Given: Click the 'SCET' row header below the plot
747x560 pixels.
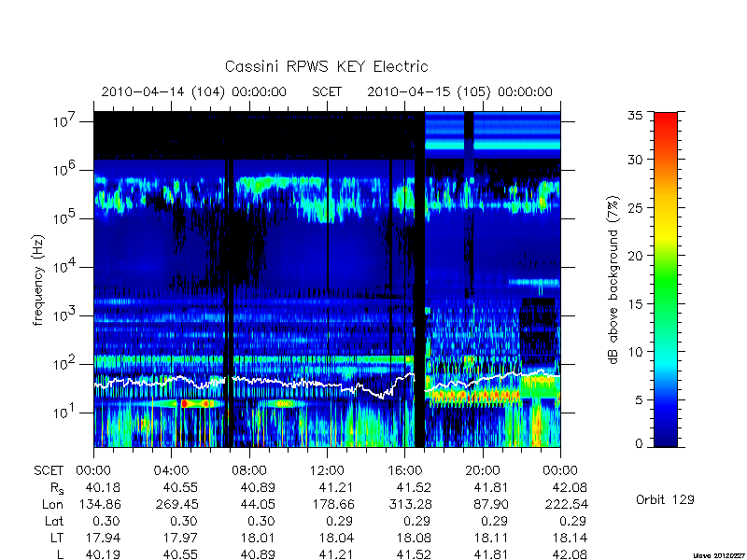Looking at the screenshot, I should (x=49, y=470).
